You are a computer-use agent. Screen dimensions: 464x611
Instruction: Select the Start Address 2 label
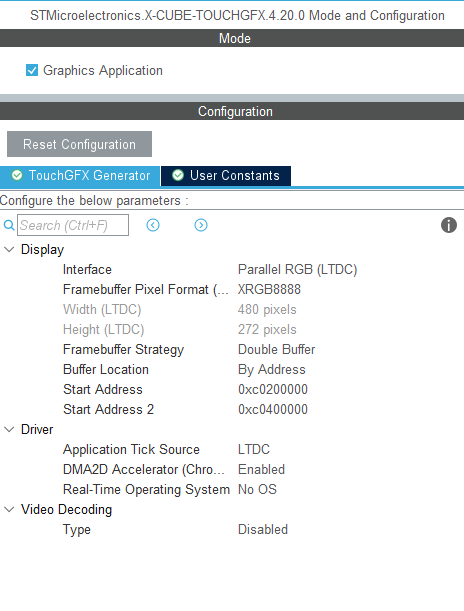[108, 409]
